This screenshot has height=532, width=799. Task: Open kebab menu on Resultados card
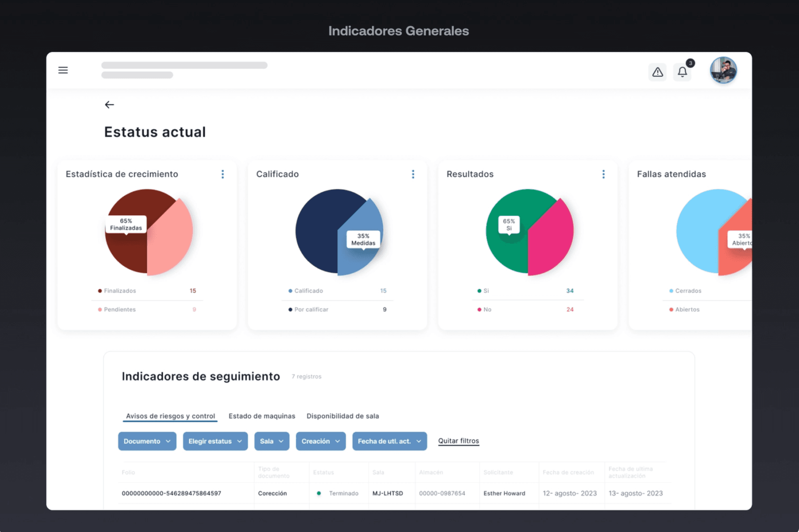click(x=603, y=174)
